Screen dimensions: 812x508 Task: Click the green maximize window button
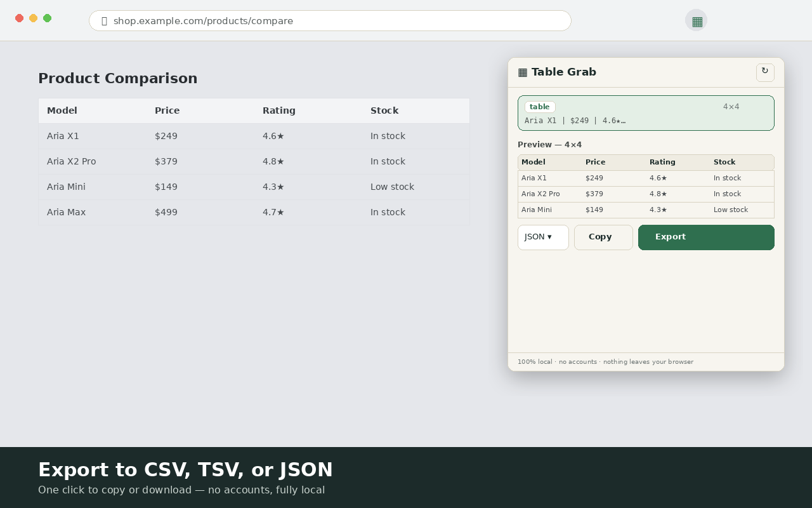click(x=47, y=18)
